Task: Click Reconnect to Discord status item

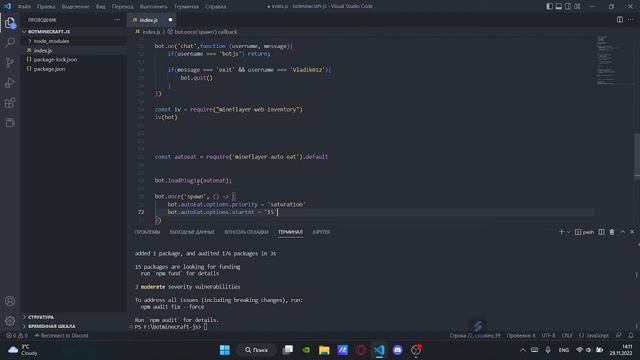Action: pyautogui.click(x=62, y=336)
